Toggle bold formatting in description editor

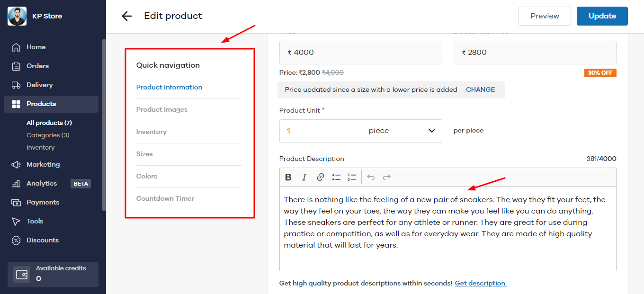pyautogui.click(x=288, y=177)
